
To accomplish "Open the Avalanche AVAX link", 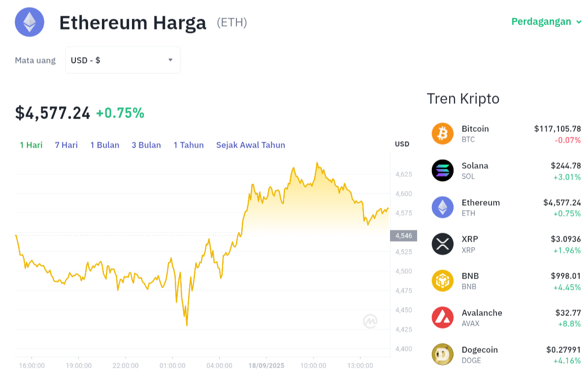I will click(x=482, y=317).
